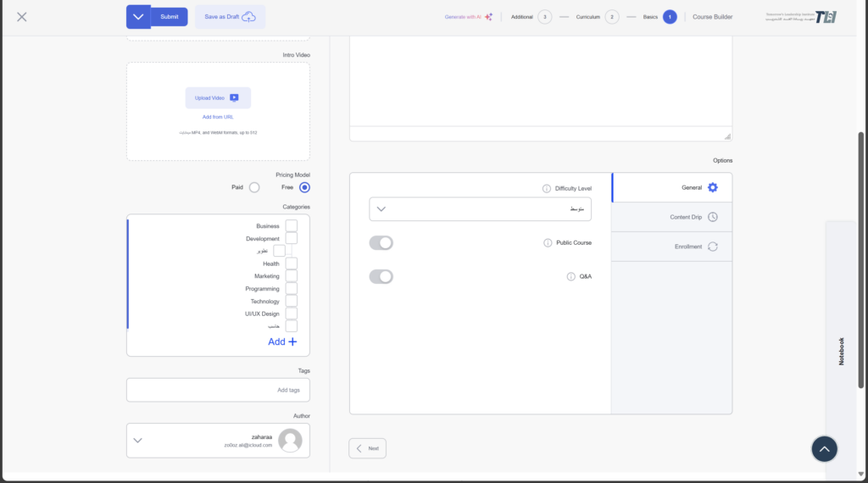Click the TLI logo in header
Viewport: 868px width, 483px height.
825,17
